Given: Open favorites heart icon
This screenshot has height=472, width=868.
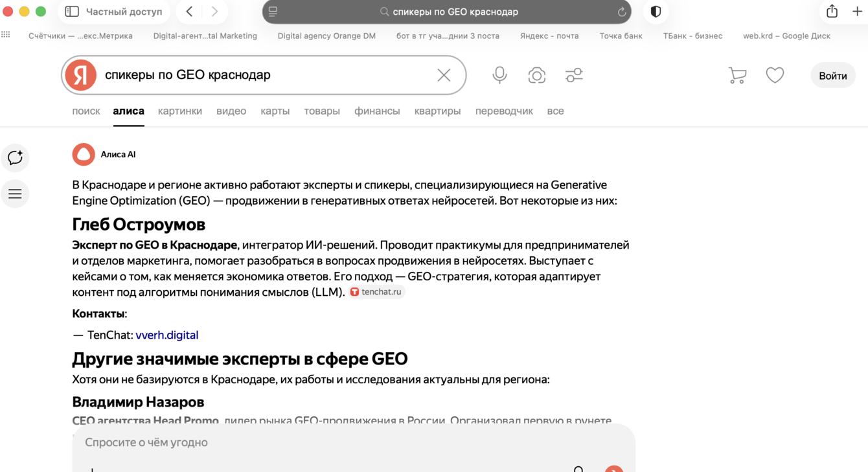Looking at the screenshot, I should point(775,75).
